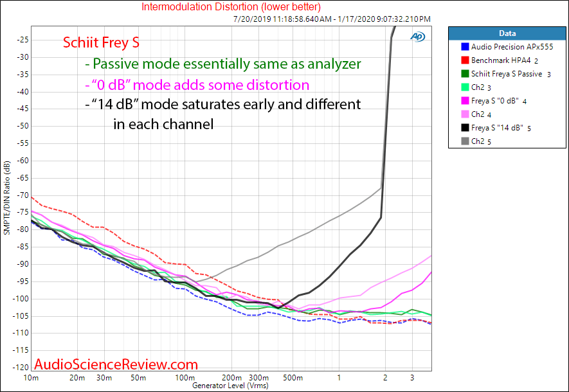Image resolution: width=569 pixels, height=392 pixels.
Task: Click the 30m x-axis tick label
Action: 104,378
